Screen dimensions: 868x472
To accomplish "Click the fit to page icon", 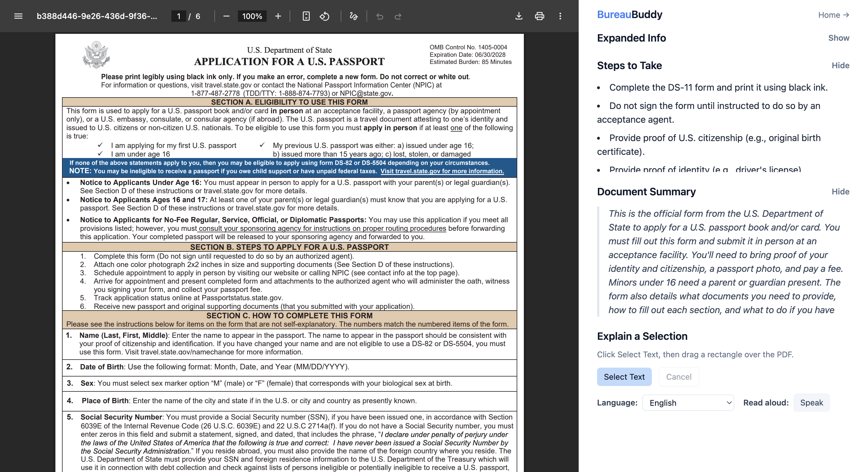I will click(306, 16).
